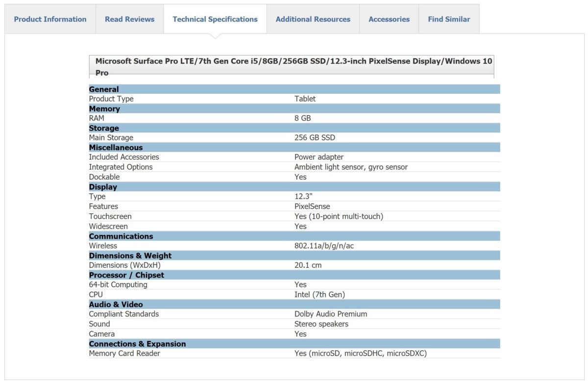588x383 pixels.
Task: Click the Wireless row label
Action: click(103, 246)
